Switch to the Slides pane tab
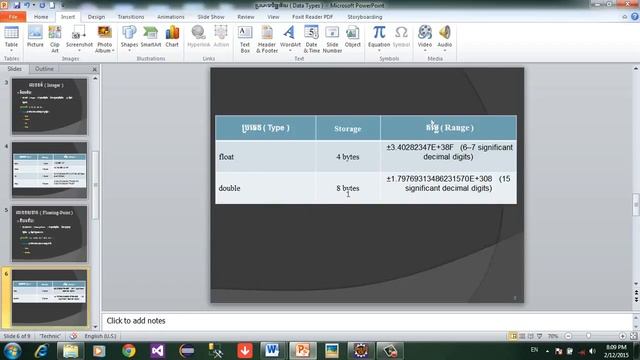This screenshot has height=360, width=640. click(15, 69)
